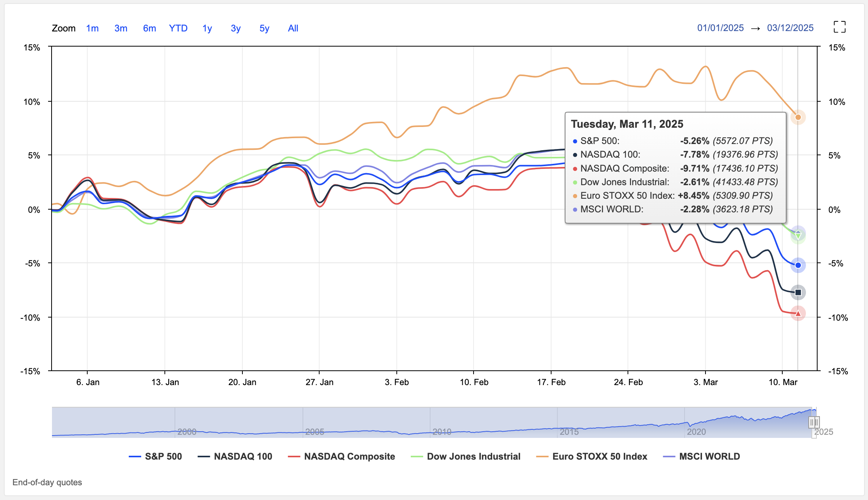This screenshot has height=500, width=868.
Task: Edit the start date 01/01/2025 field
Action: tap(721, 28)
